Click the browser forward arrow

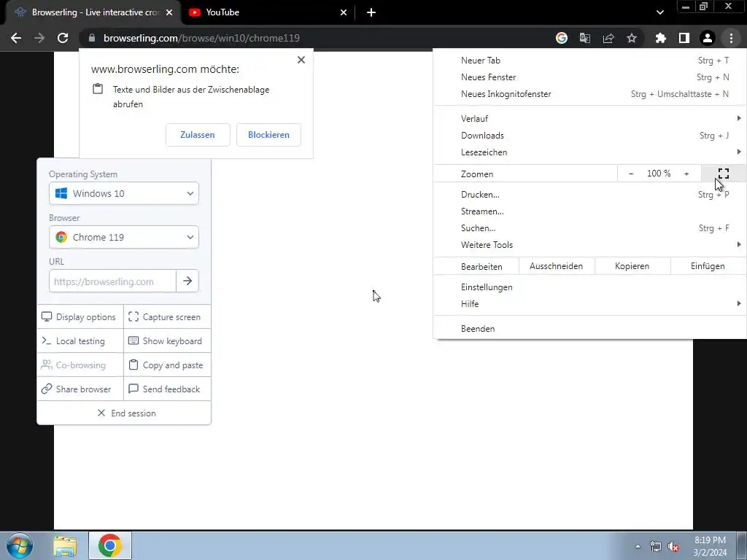(x=39, y=38)
